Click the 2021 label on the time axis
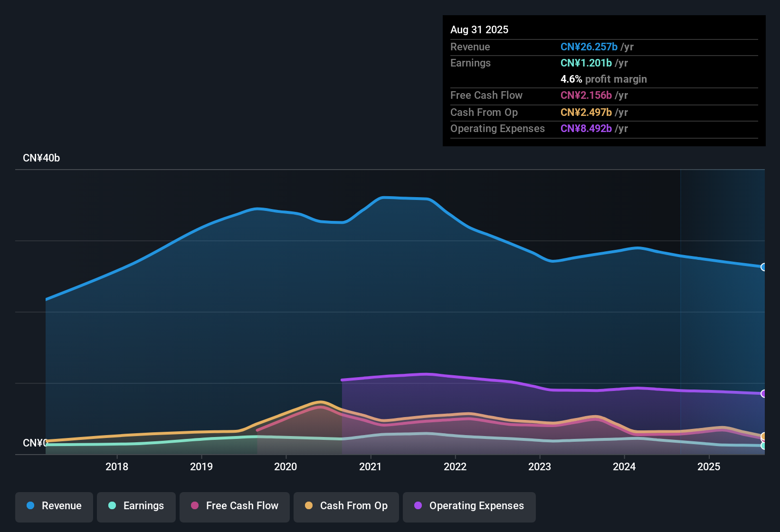The image size is (780, 532). coord(371,466)
